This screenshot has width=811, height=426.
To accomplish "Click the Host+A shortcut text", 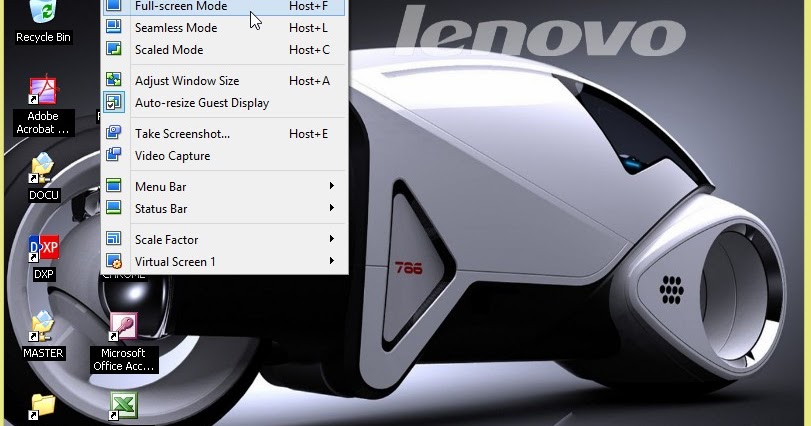I will click(x=309, y=81).
